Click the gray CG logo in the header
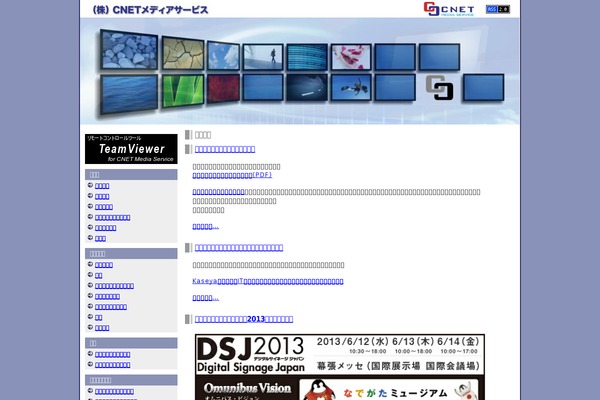The width and height of the screenshot is (600, 400). [439, 87]
